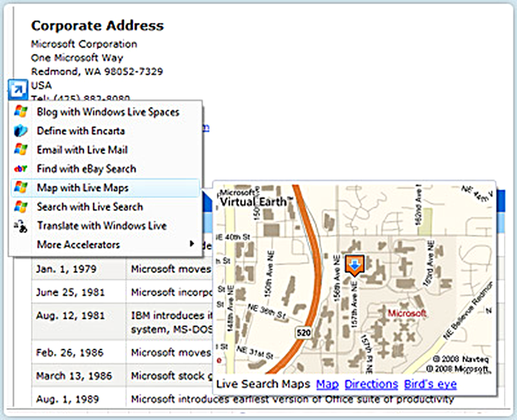Click the Office suite row text
This screenshot has height=420, width=517.
click(292, 399)
